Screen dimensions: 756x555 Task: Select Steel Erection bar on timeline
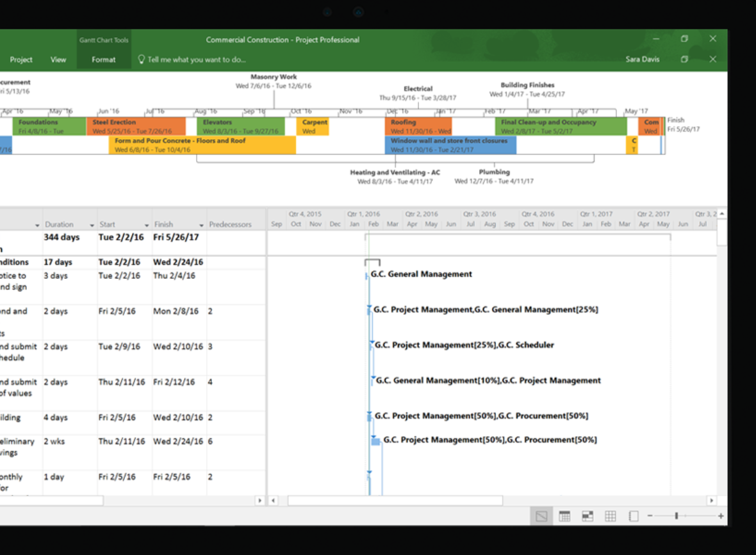(x=136, y=126)
